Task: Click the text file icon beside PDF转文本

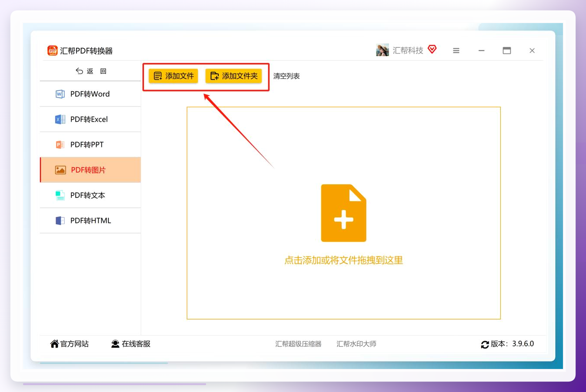Action: click(x=60, y=195)
